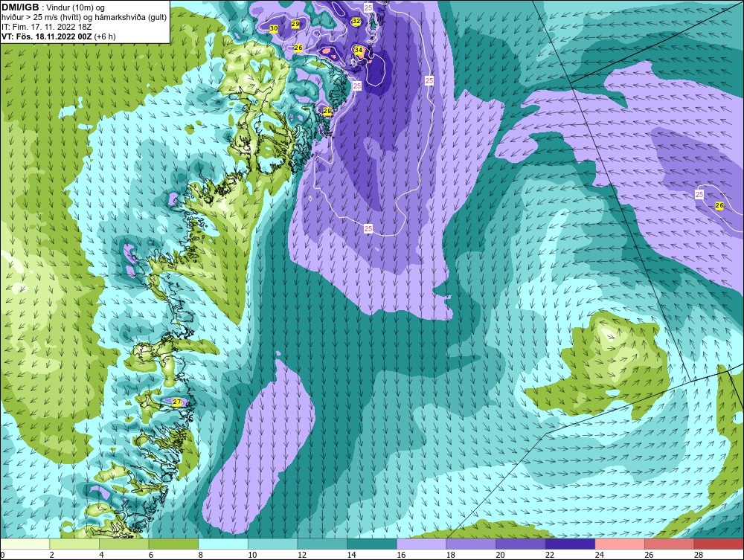Click the "VT: Fös. 18.11.2022 00Z (+6 h)" line
The height and width of the screenshot is (560, 744).
(58, 36)
